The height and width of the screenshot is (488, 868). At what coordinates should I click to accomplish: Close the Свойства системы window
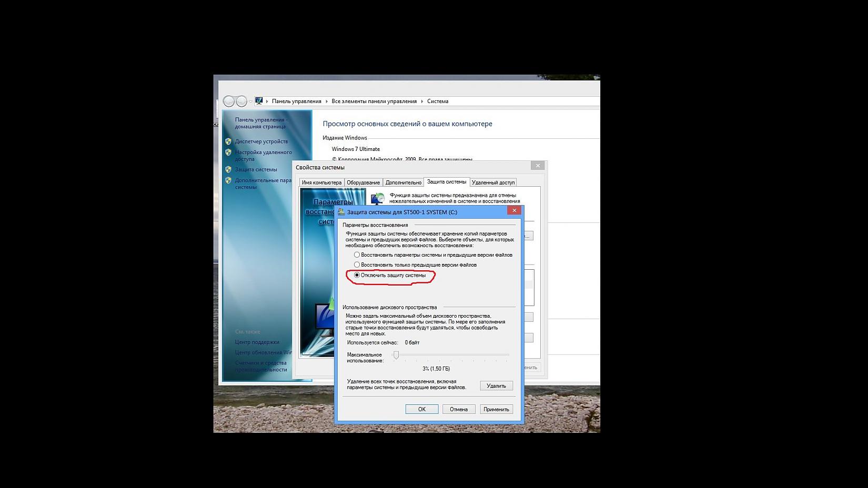click(x=538, y=166)
